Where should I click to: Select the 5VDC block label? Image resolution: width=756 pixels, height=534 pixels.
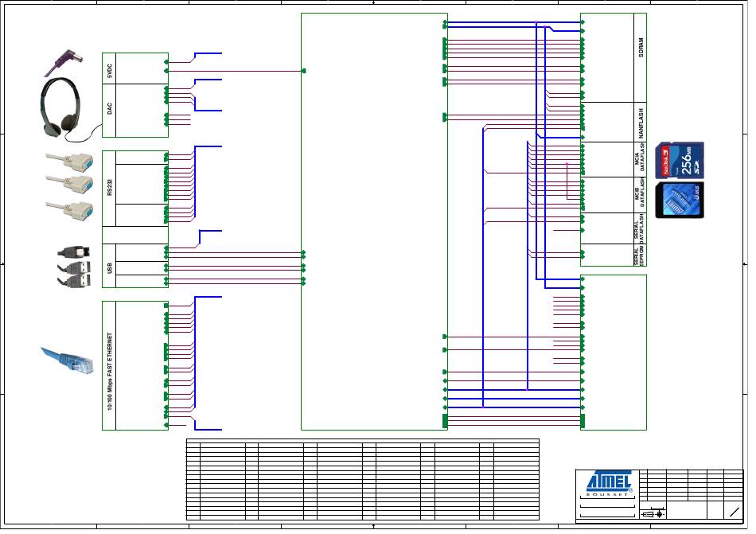point(110,71)
